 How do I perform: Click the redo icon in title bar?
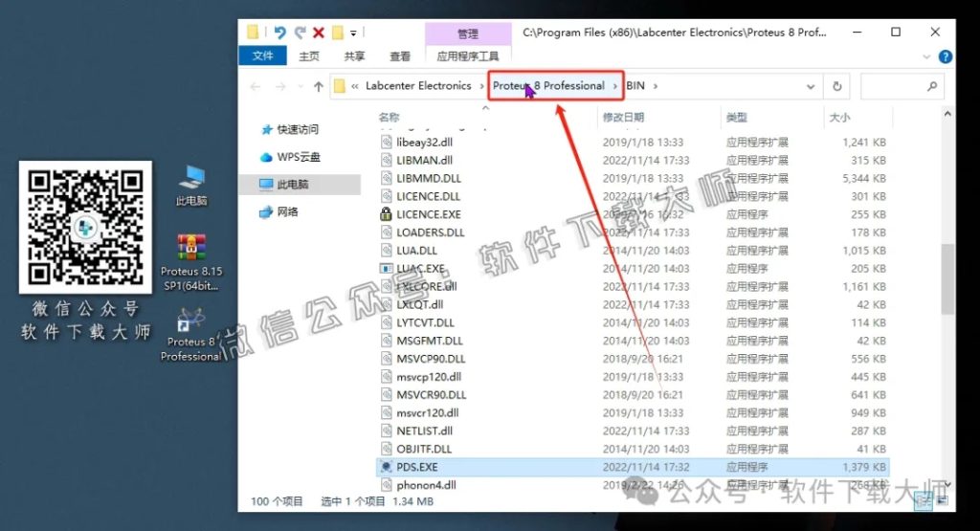300,33
